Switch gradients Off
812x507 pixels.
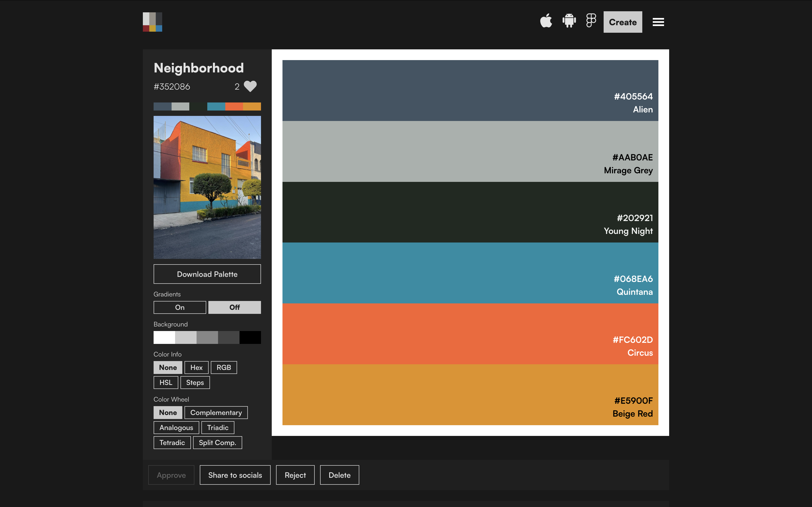[x=234, y=307]
